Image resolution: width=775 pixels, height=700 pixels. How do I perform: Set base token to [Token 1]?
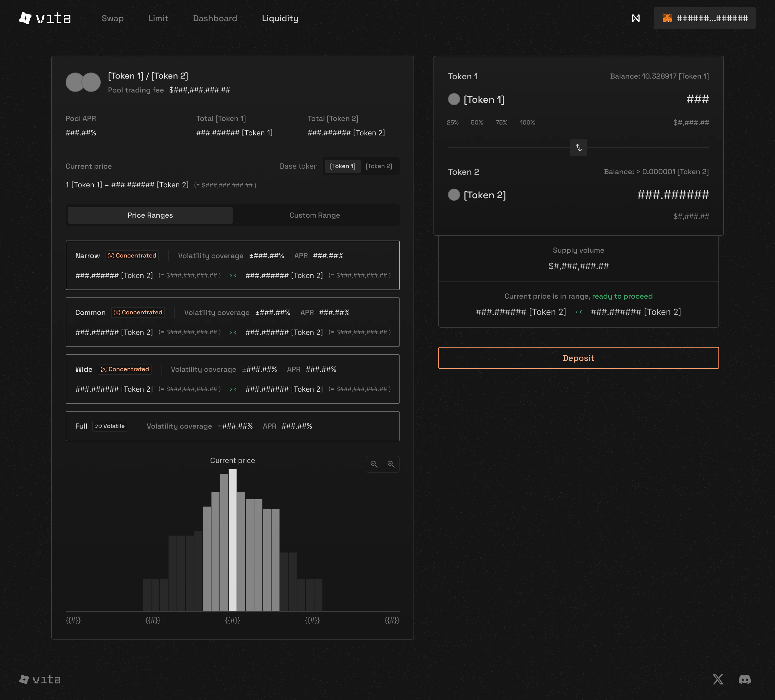[342, 166]
